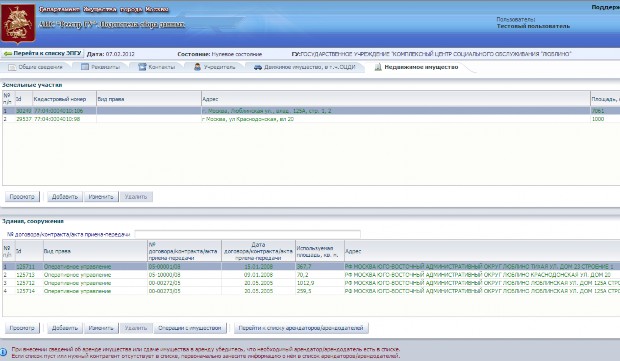Click the Moscow coat of arms logo
Image resolution: width=620 pixels, height=361 pixels.
tap(18, 24)
